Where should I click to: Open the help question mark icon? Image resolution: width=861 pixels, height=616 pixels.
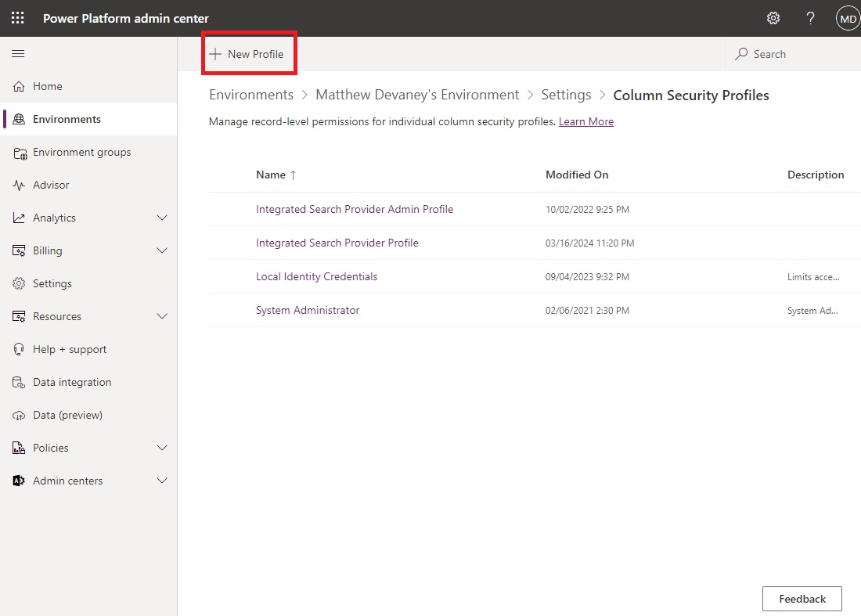810,17
